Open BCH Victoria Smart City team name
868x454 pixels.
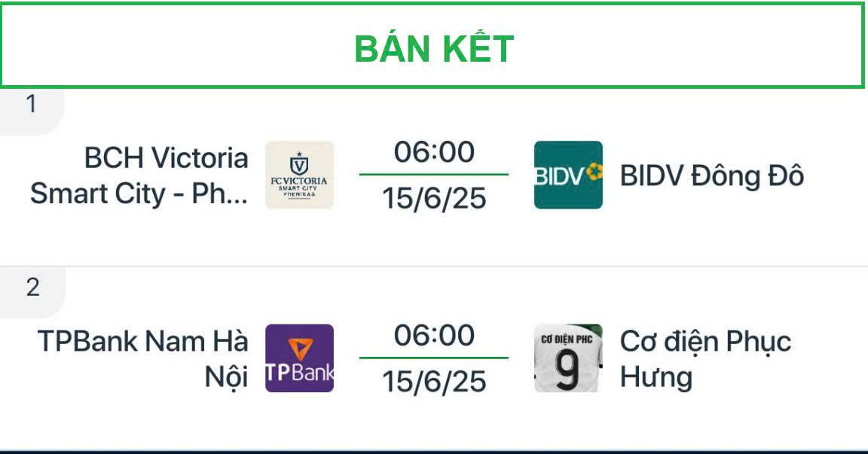pyautogui.click(x=140, y=175)
